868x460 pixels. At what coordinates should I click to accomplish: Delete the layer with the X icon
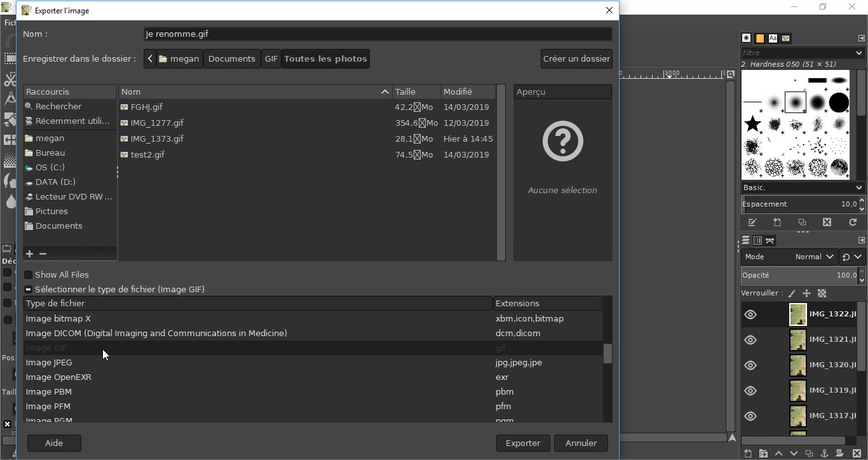click(x=856, y=454)
